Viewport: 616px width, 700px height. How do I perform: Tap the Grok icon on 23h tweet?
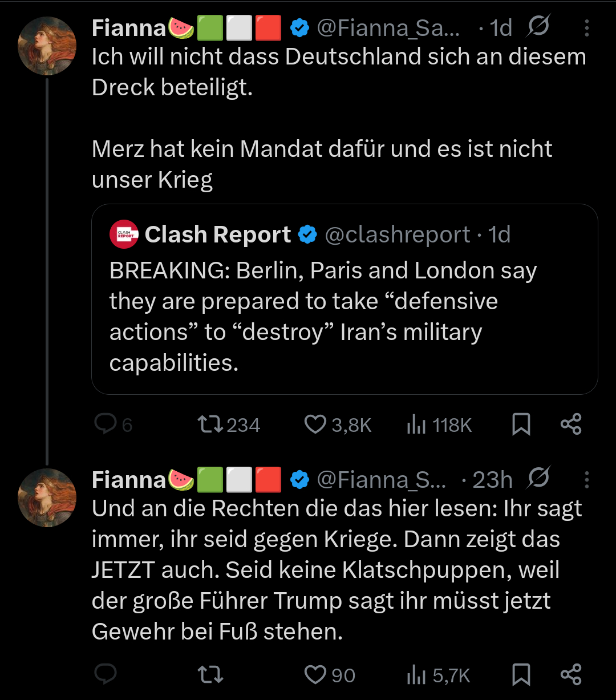pos(538,479)
